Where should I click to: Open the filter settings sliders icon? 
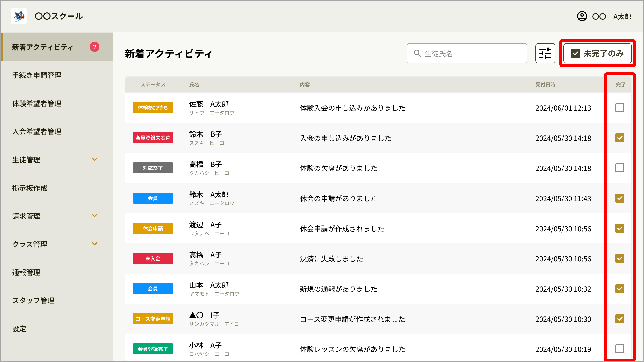(545, 53)
